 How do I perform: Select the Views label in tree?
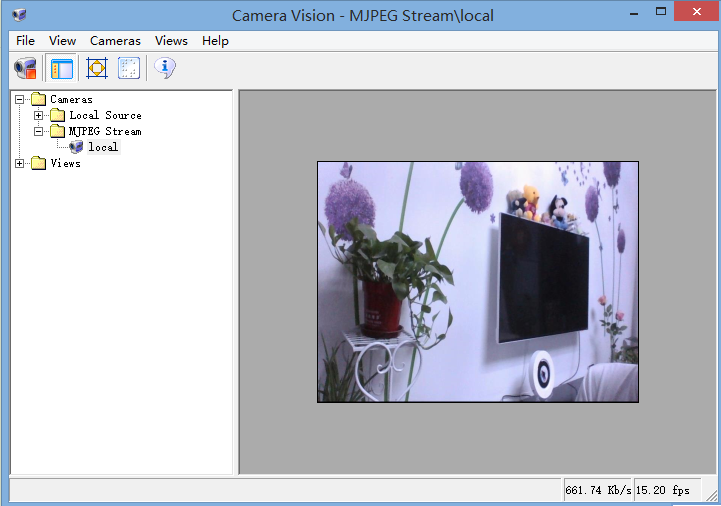pos(65,163)
